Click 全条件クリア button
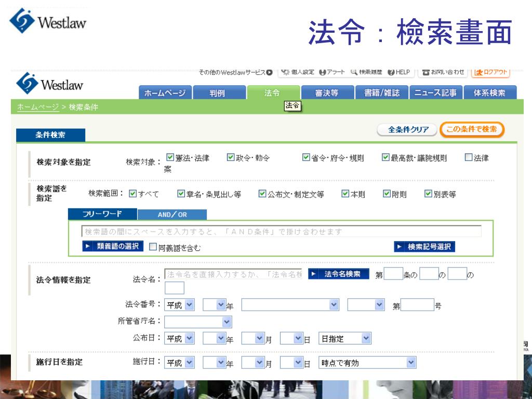532x399 pixels. coord(407,129)
